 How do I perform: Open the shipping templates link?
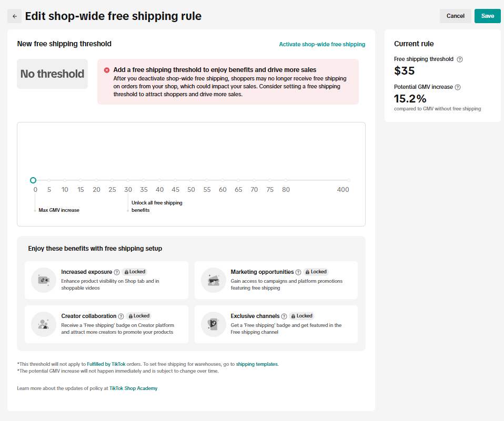coord(257,364)
